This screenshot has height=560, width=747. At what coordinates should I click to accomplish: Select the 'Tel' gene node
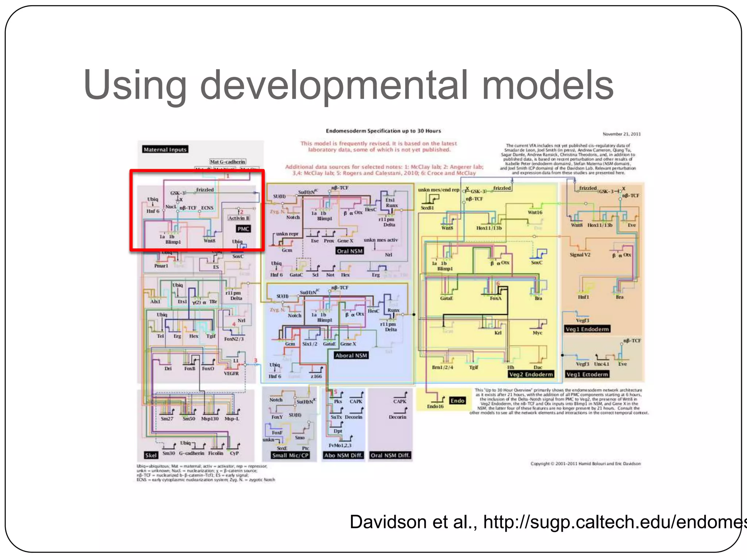[160, 336]
